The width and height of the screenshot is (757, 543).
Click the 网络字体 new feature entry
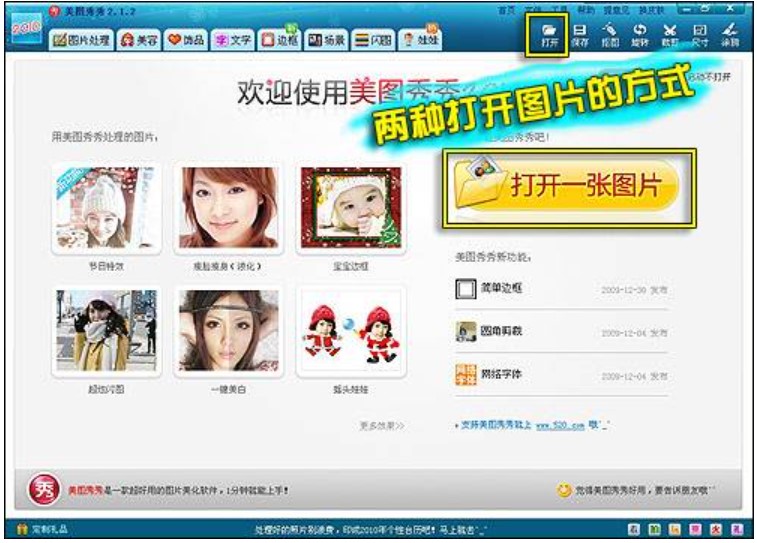(561, 375)
